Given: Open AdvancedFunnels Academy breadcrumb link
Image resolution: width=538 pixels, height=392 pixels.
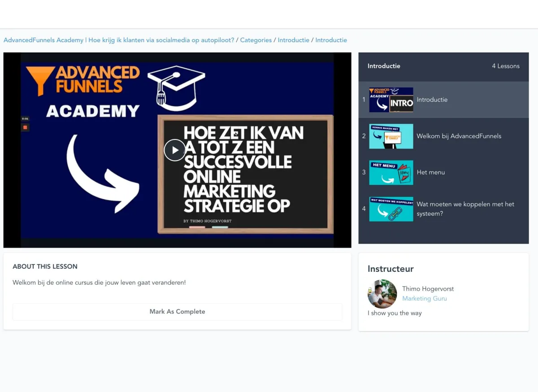Looking at the screenshot, I should 119,40.
